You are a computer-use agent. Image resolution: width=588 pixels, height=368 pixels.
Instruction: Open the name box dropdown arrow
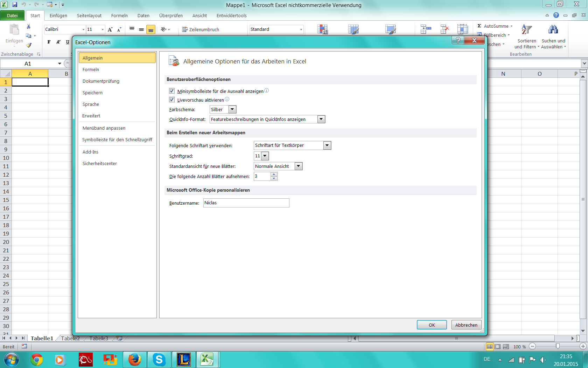pyautogui.click(x=59, y=63)
